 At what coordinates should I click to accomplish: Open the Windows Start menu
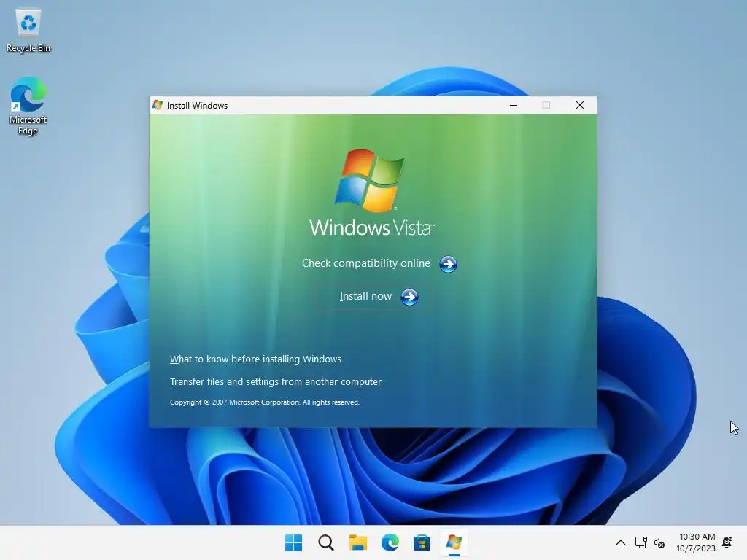[x=293, y=542]
